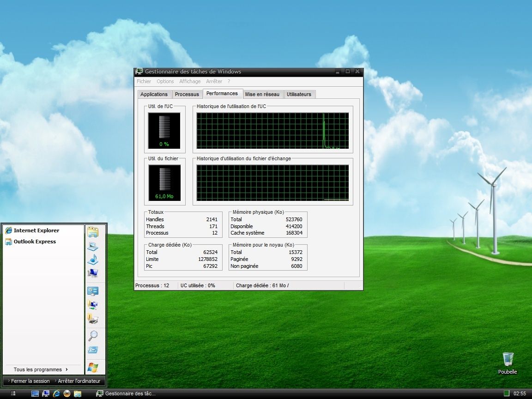Switch to the Processus tab

pyautogui.click(x=187, y=94)
